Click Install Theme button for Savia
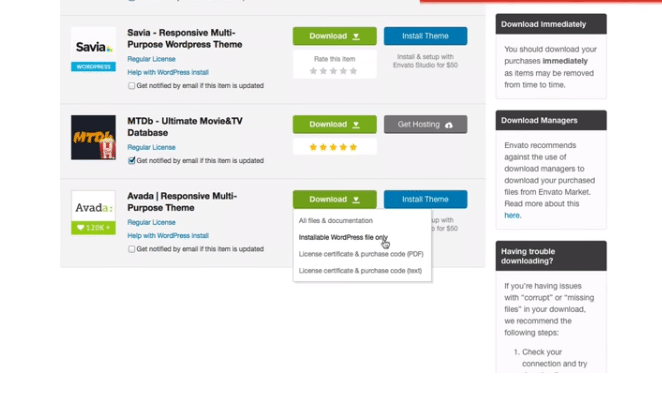This screenshot has height=400, width=662. pos(426,36)
